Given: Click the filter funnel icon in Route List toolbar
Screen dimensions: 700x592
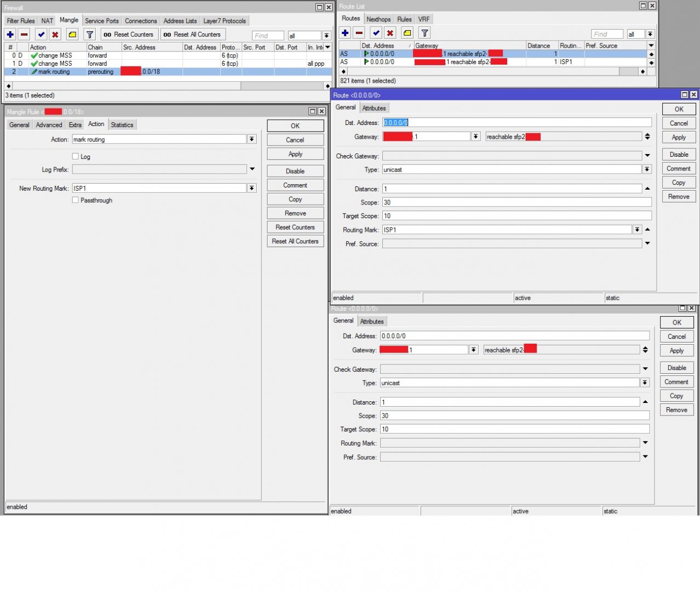Looking at the screenshot, I should tap(424, 33).
